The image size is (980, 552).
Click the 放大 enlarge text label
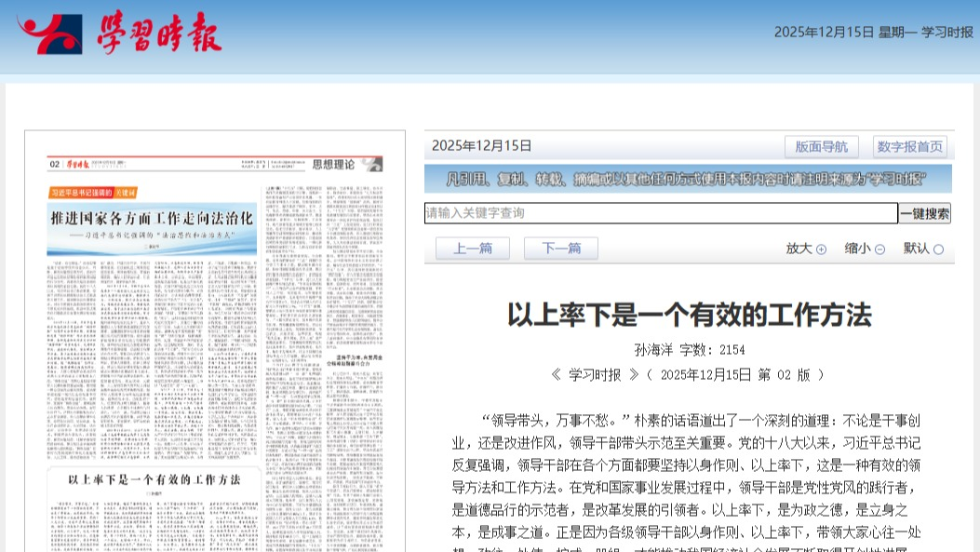point(799,249)
